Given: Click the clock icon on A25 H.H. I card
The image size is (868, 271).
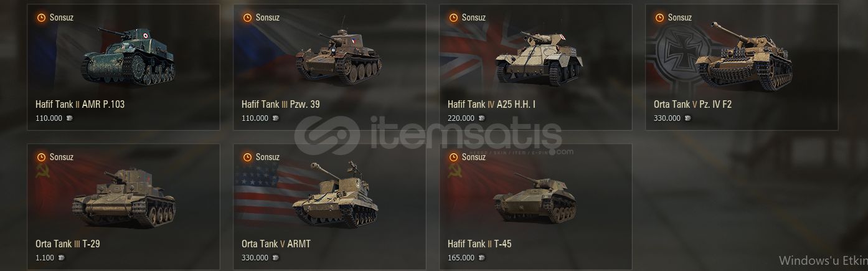Looking at the screenshot, I should click(453, 17).
